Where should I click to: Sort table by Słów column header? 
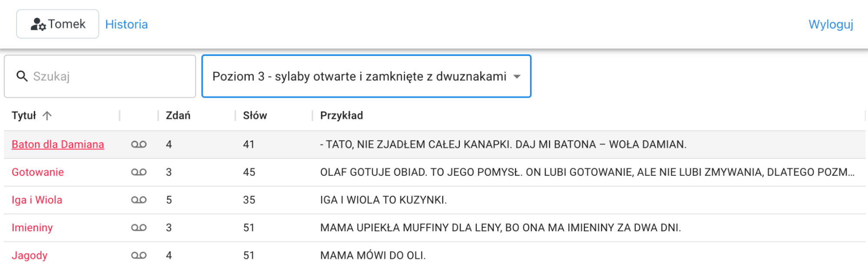click(255, 115)
